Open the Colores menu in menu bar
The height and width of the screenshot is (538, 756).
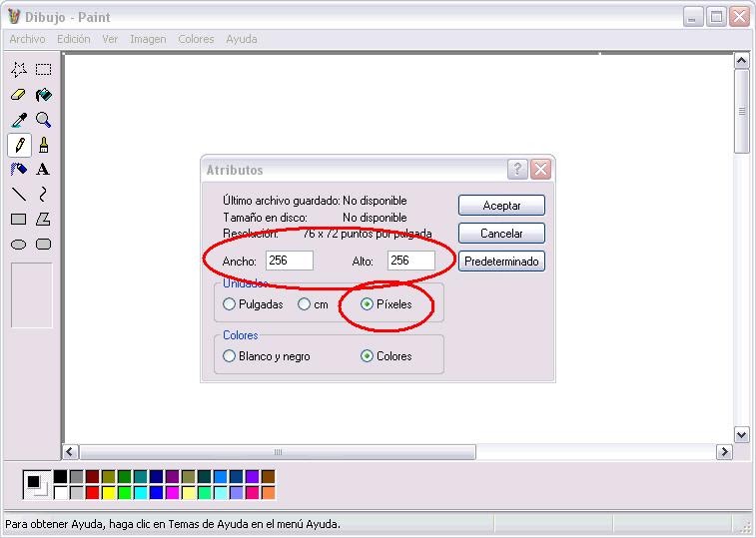(196, 39)
